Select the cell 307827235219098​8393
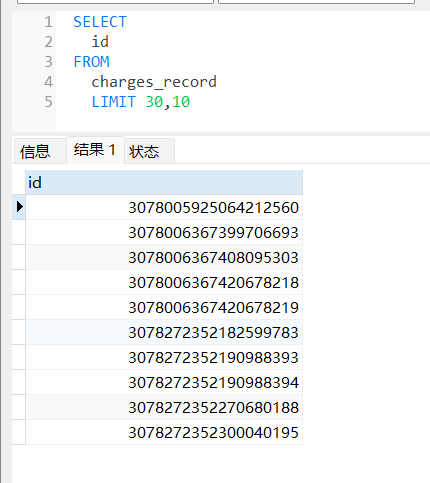The height and width of the screenshot is (483, 430). click(x=164, y=357)
